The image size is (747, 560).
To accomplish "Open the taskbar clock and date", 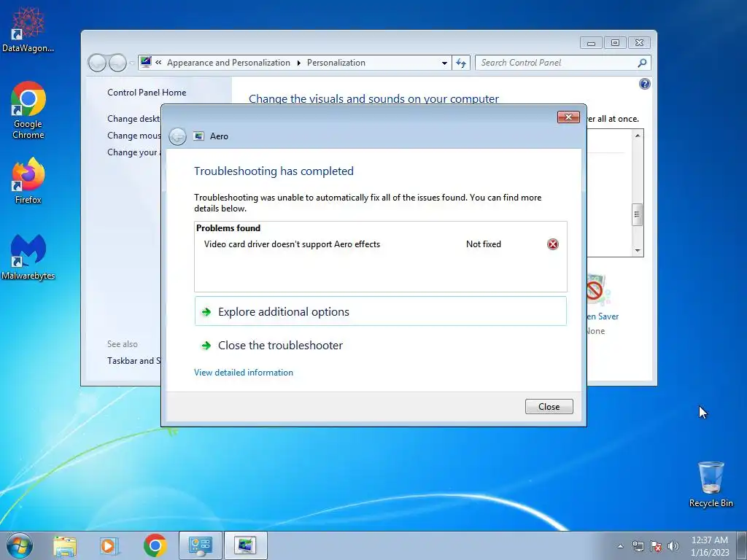I will [x=710, y=546].
